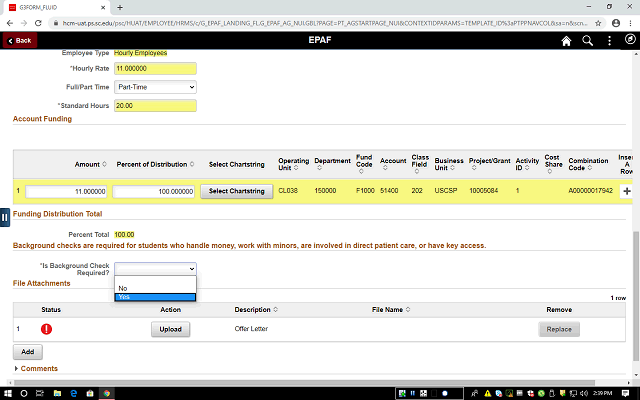This screenshot has width=640, height=400.
Task: Click the Combination Code value A00000017942
Action: (590, 191)
